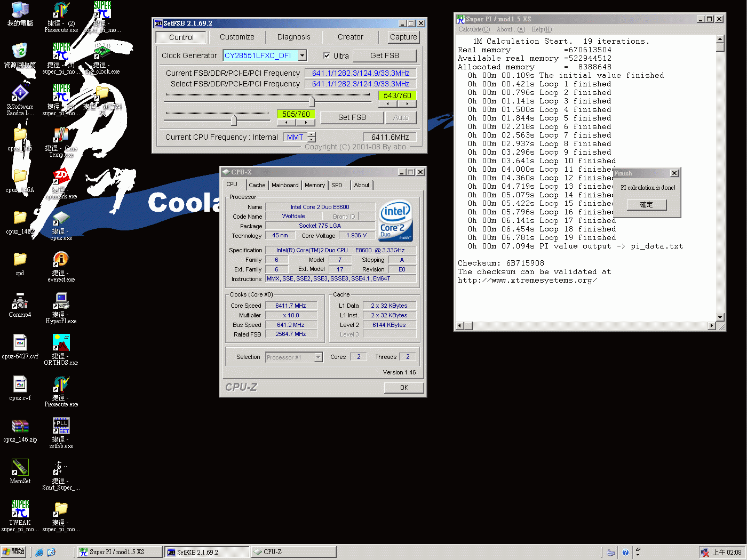Launch the HyperPI.exe shortcut
Viewport: 747px width, 560px height.
tap(61, 308)
